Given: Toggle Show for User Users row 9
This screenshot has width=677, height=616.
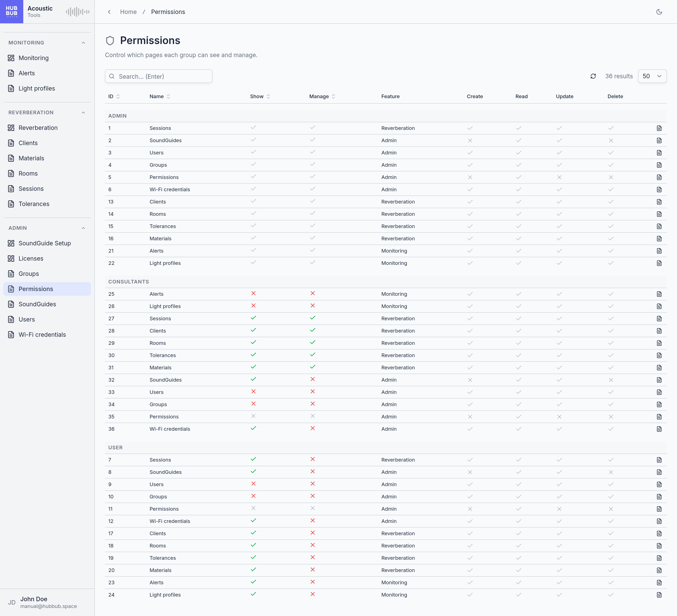Looking at the screenshot, I should pos(253,484).
